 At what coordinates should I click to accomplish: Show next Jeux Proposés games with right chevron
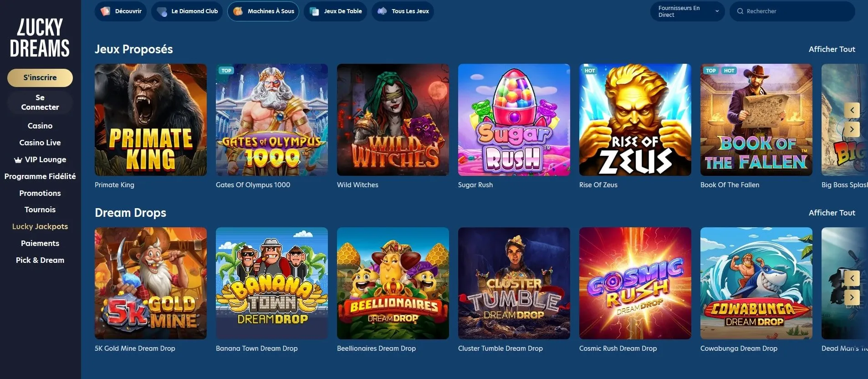pos(852,129)
